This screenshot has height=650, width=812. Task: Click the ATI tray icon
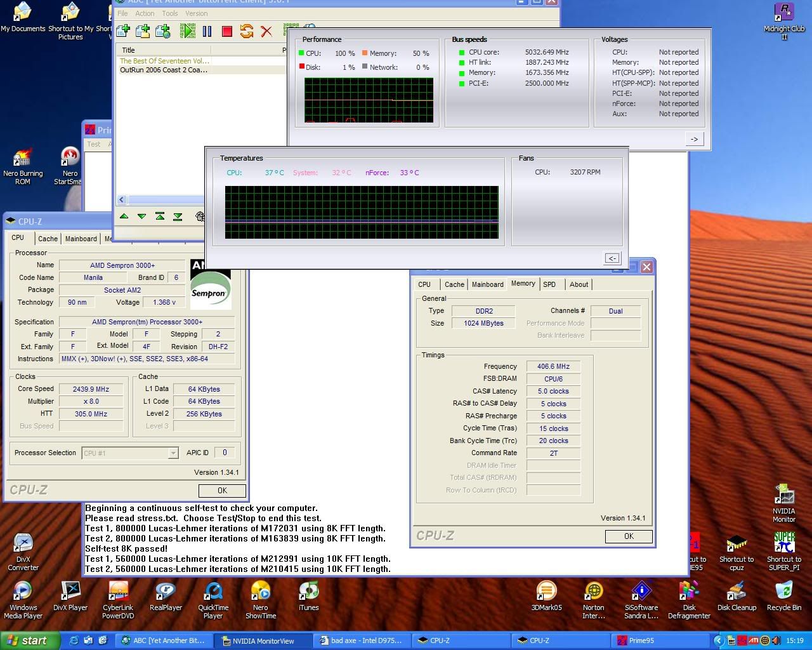point(754,640)
